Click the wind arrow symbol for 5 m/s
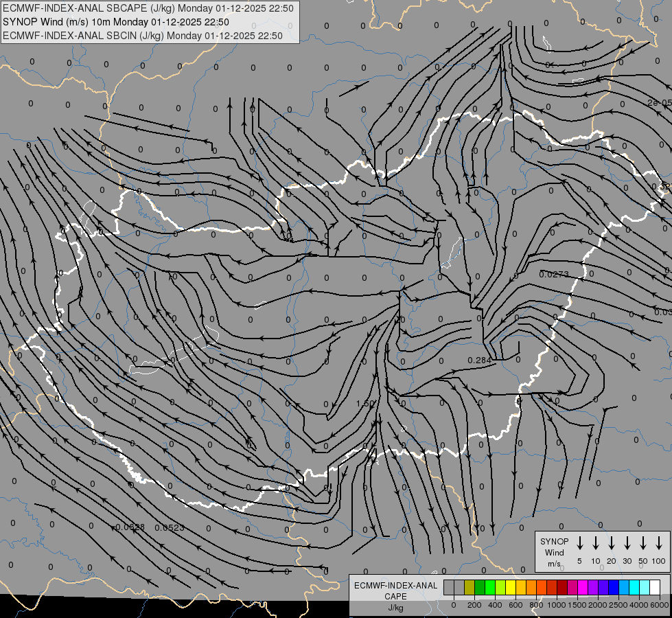 (579, 542)
